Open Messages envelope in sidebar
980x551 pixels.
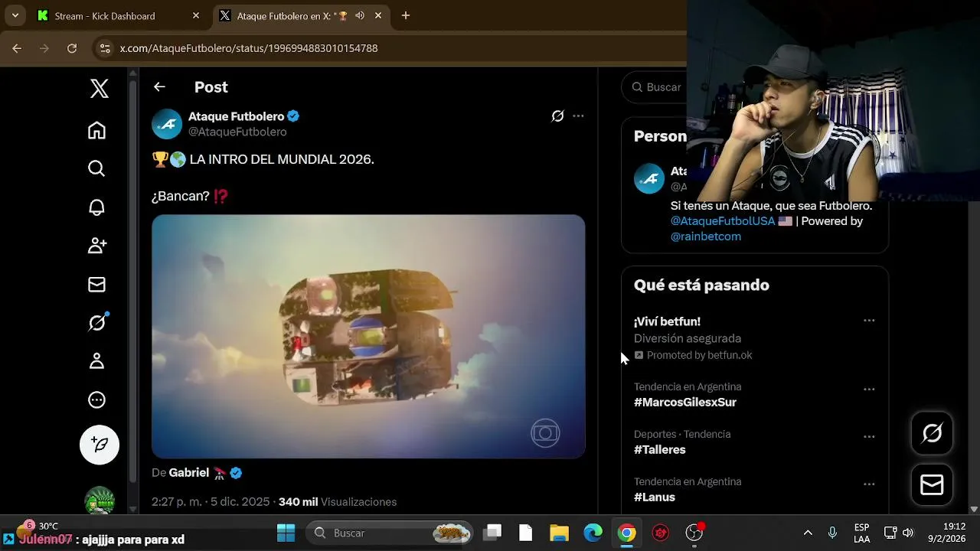pyautogui.click(x=96, y=285)
